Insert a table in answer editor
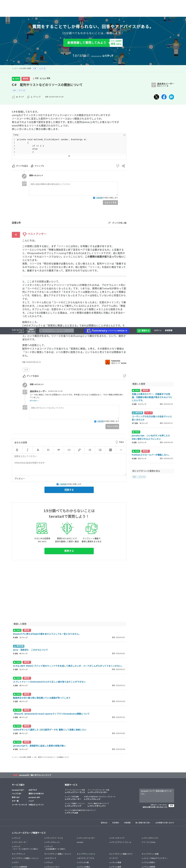 [x=110, y=450]
